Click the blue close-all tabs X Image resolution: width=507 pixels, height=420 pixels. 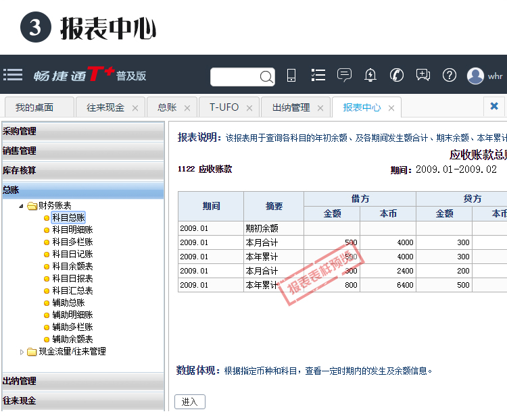494,106
